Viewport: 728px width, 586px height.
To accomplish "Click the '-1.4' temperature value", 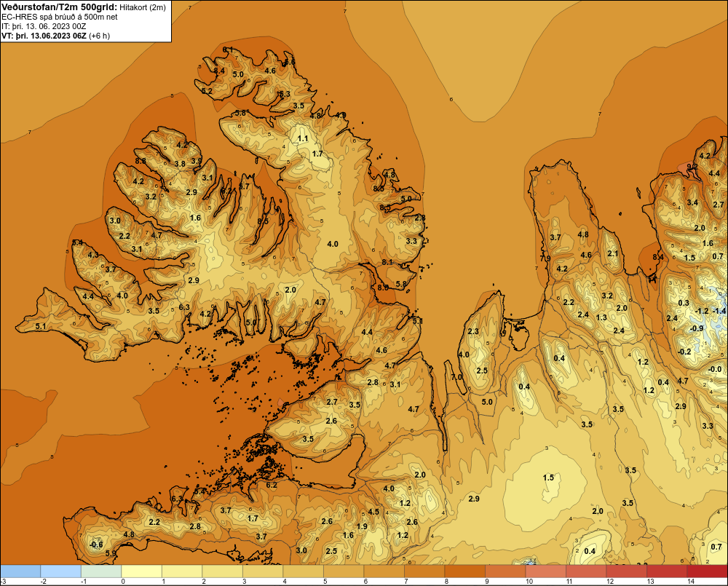I will 719,311.
